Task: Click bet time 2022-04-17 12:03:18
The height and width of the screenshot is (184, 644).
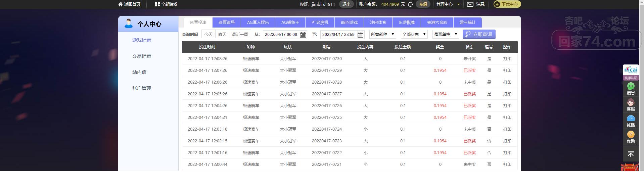Action: (208, 129)
